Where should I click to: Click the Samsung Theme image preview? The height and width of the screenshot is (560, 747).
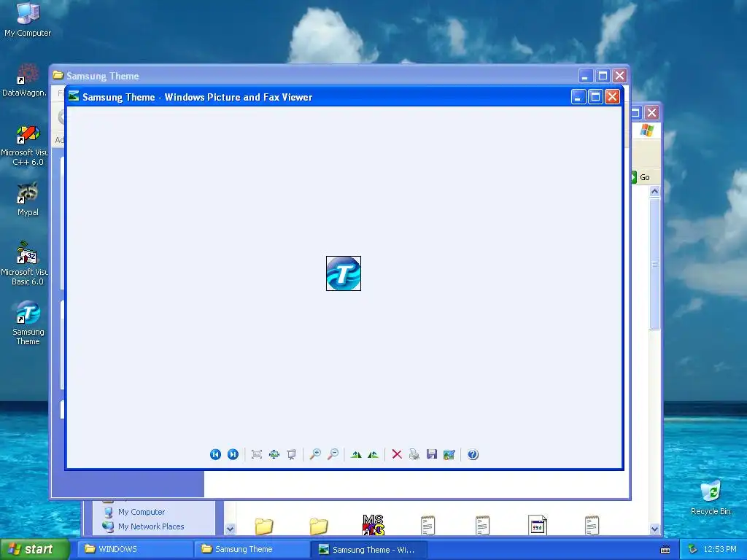click(x=344, y=273)
